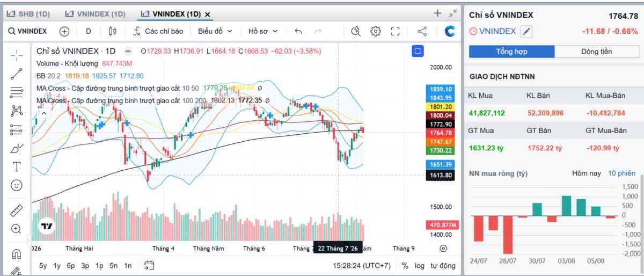Click the share chart icon
This screenshot has width=644, height=276.
(x=422, y=31)
